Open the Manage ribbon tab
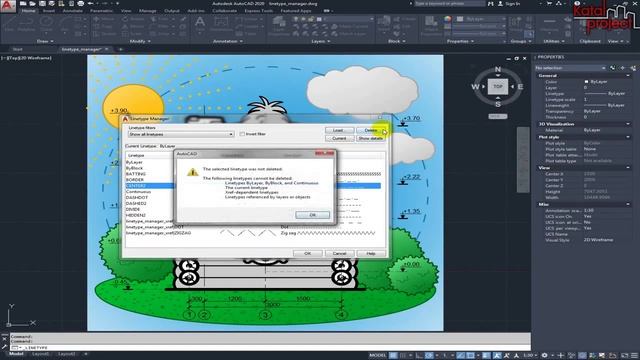The image size is (640, 360). pos(148,11)
